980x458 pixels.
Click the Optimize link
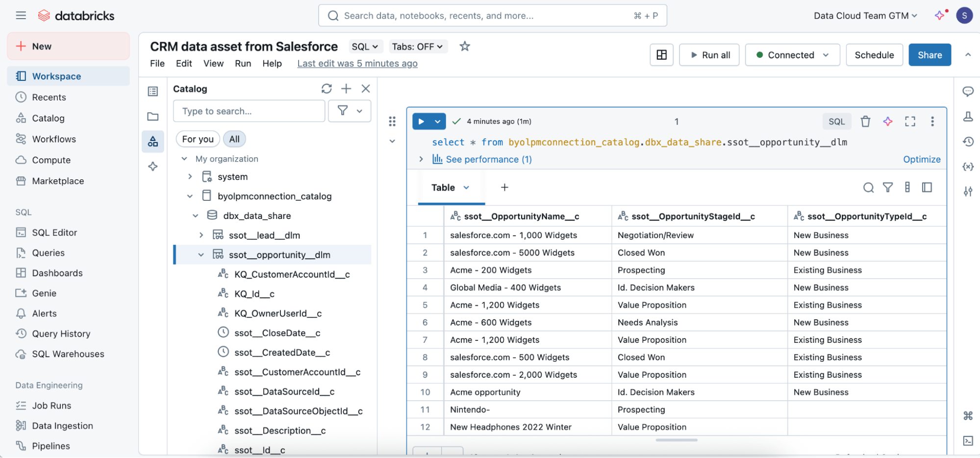922,159
